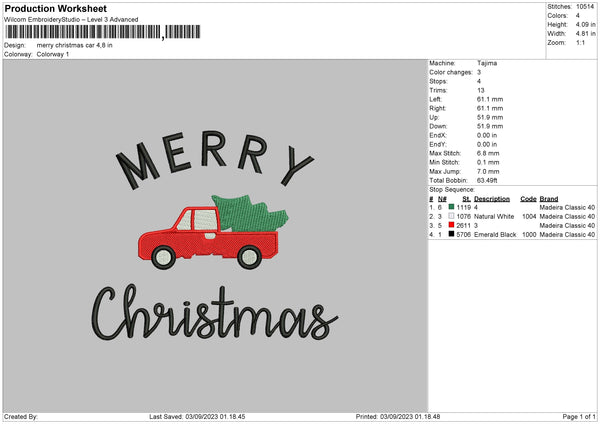Click design name 'merry christmas car 4,8 in'
600x424 pixels.
[x=75, y=45]
